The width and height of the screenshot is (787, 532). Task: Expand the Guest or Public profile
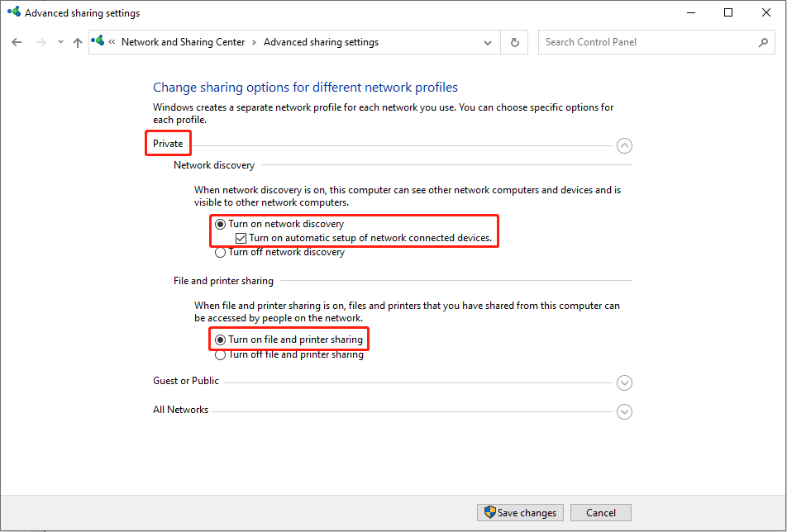click(624, 382)
